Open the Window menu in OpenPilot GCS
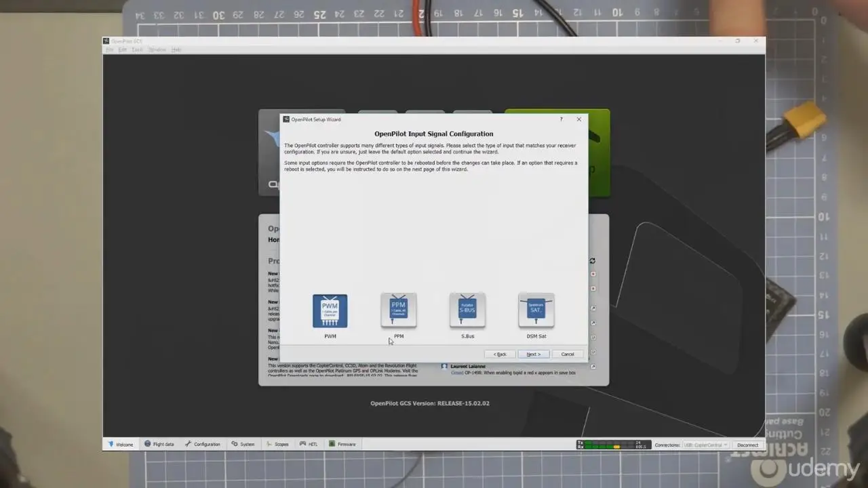868x488 pixels. coord(157,49)
